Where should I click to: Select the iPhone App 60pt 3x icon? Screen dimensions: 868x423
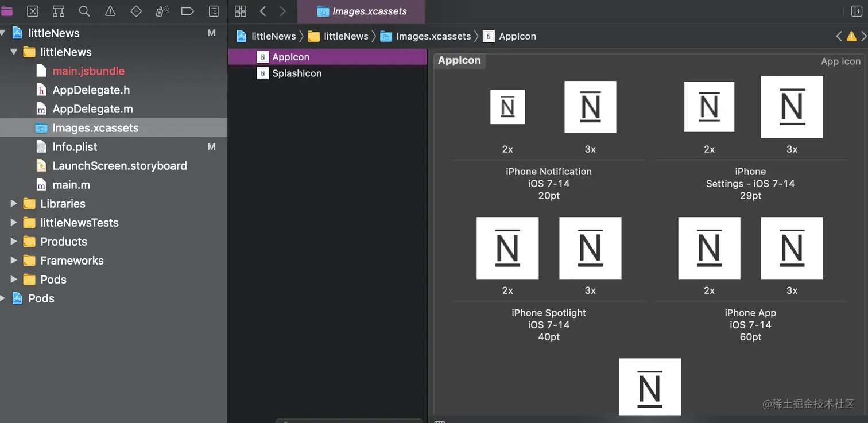pyautogui.click(x=792, y=248)
